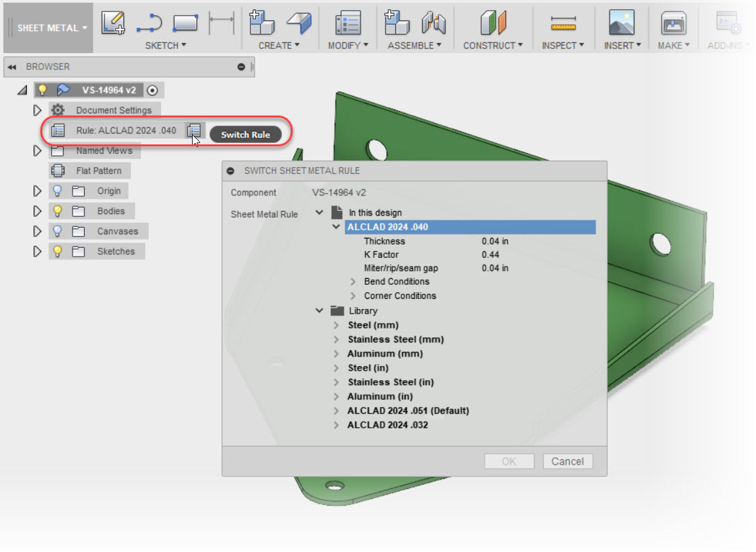Open the Measure tool under Inspect
This screenshot has width=756, height=552.
pyautogui.click(x=563, y=21)
